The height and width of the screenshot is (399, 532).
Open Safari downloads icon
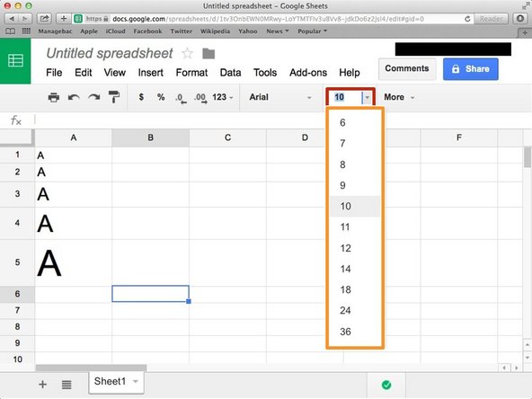click(x=520, y=19)
